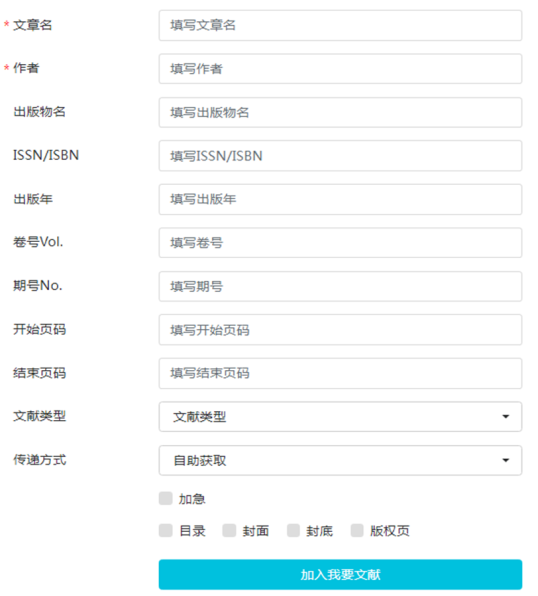Check the 版权页 checkbox
The width and height of the screenshot is (538, 596).
pyautogui.click(x=357, y=530)
